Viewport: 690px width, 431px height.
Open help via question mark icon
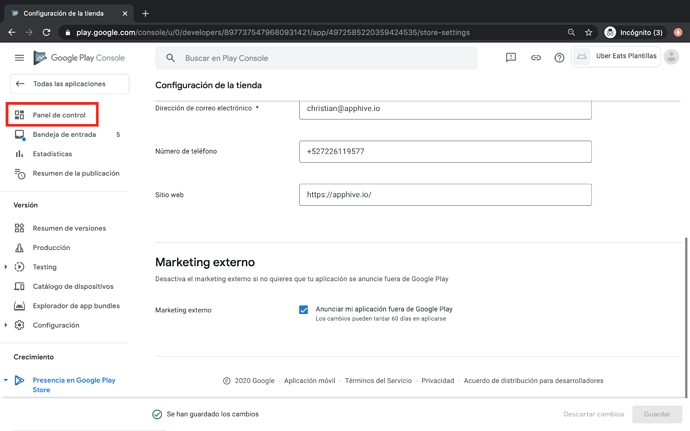559,58
